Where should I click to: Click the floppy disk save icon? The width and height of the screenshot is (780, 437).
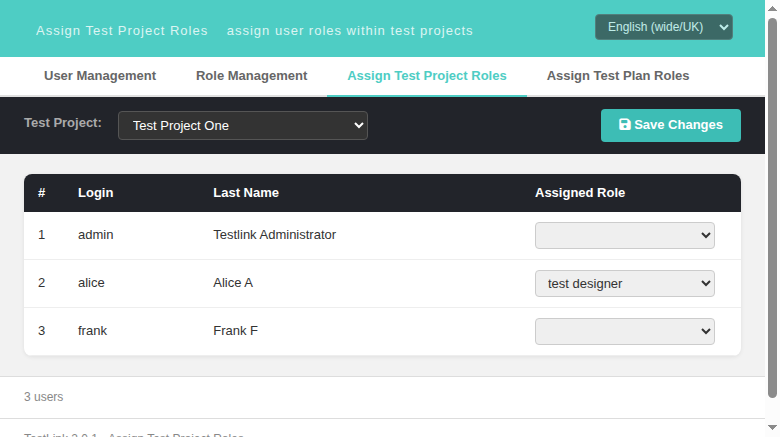624,124
